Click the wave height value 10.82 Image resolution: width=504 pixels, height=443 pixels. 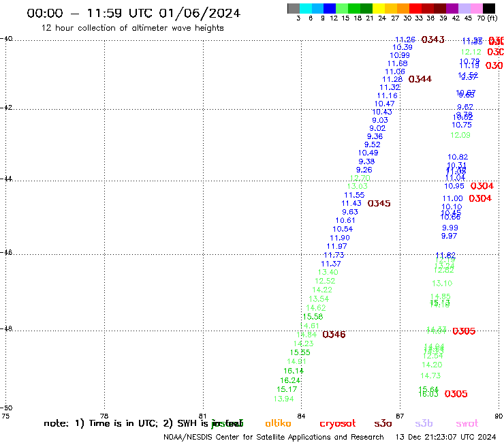pos(458,157)
